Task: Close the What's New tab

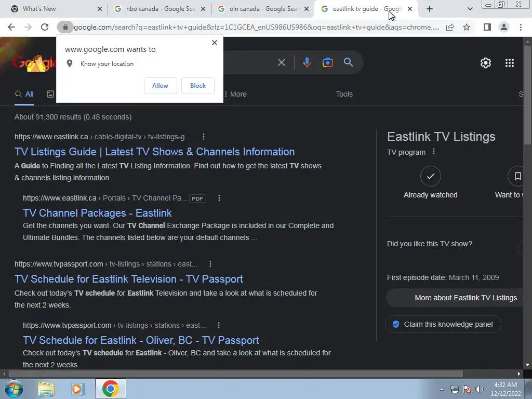Action: (100, 9)
